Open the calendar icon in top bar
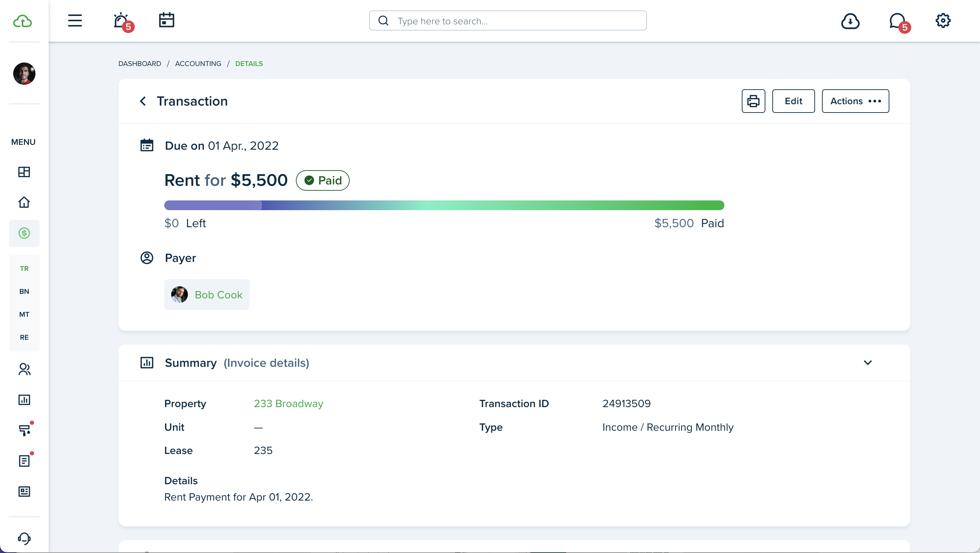This screenshot has width=980, height=553. point(166,20)
